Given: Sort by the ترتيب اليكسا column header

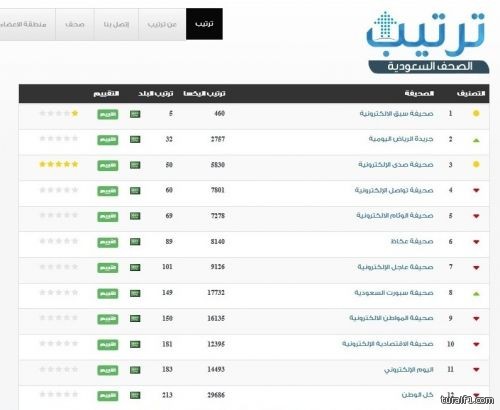Looking at the screenshot, I should pos(204,93).
